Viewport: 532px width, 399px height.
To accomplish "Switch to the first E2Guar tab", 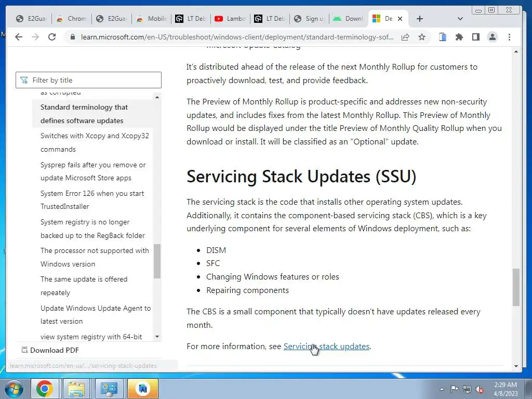I will pyautogui.click(x=31, y=19).
